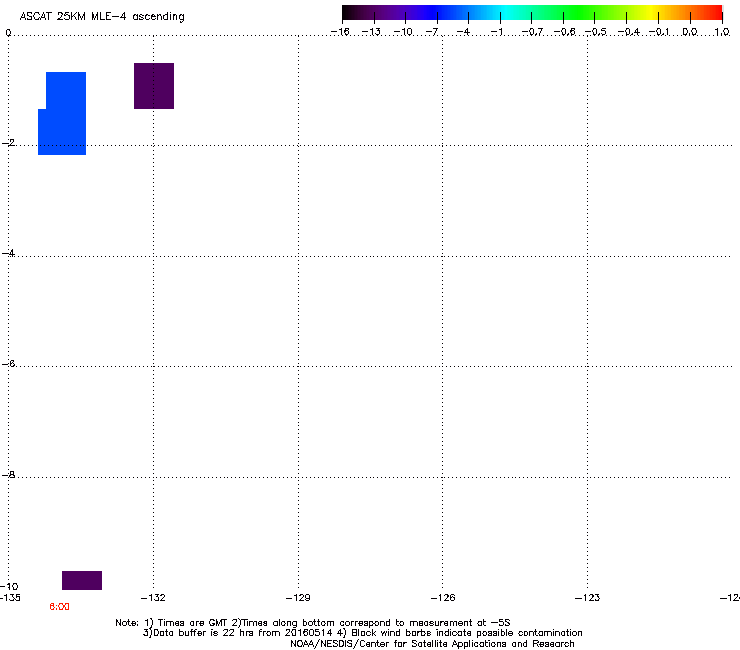This screenshot has height=650, width=740.
Task: Click the -10 latitude axis label
Action: (x=9, y=586)
